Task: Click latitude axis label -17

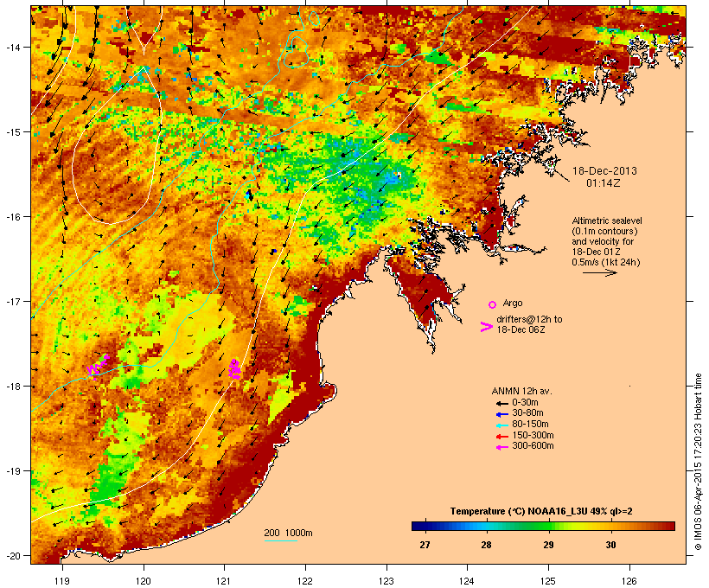Action: point(12,302)
